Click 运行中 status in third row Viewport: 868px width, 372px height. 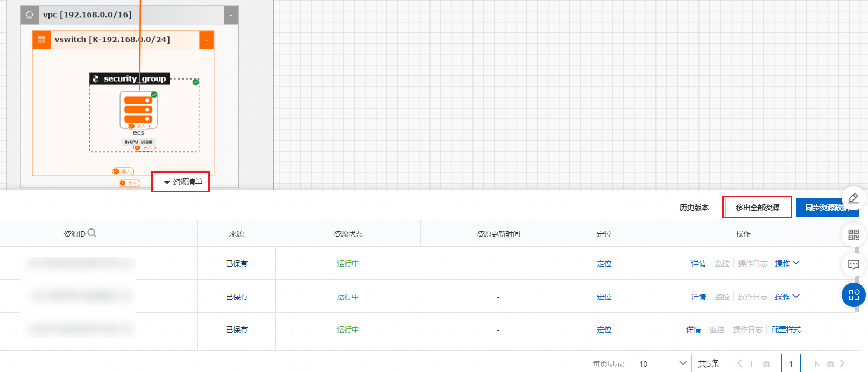coord(348,330)
